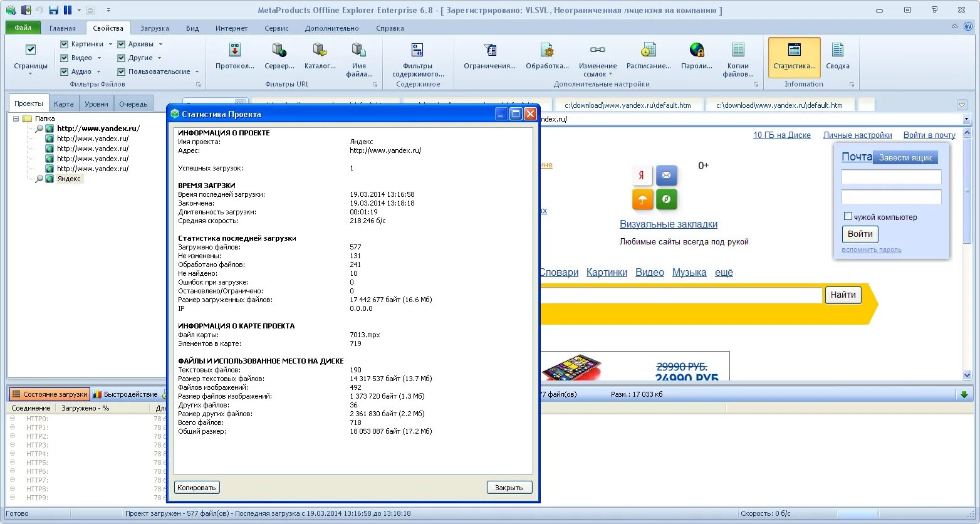Click the stop icon next to HTTP0
Screen dimensions: 980x524
[13, 419]
